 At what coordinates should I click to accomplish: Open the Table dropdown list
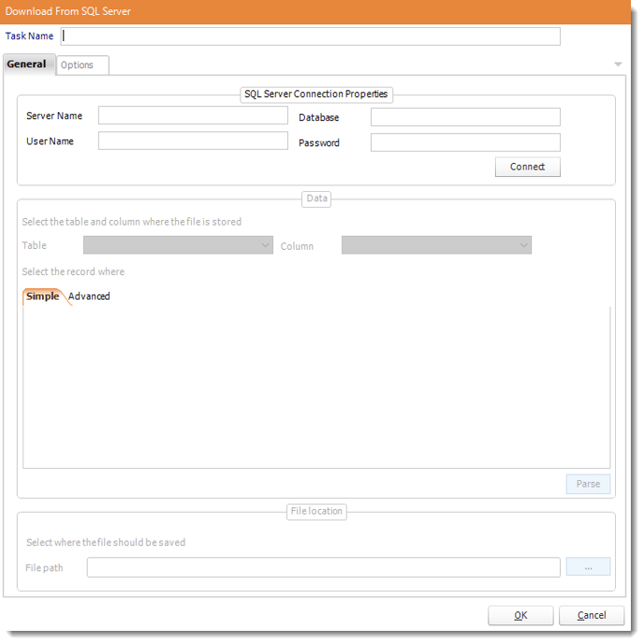point(178,245)
